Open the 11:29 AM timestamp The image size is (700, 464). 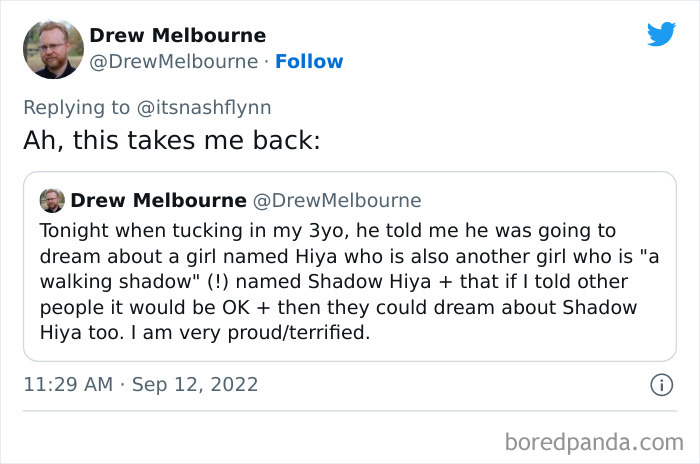[x=68, y=384]
